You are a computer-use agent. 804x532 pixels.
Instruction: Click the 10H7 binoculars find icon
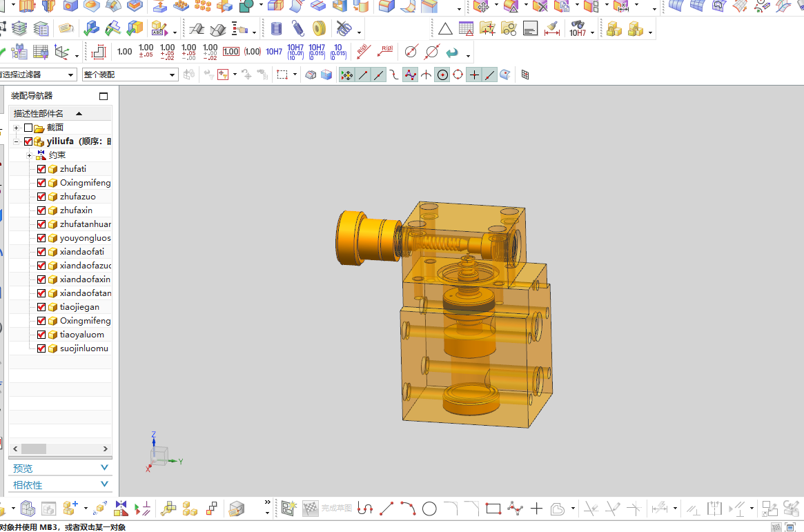click(x=578, y=29)
